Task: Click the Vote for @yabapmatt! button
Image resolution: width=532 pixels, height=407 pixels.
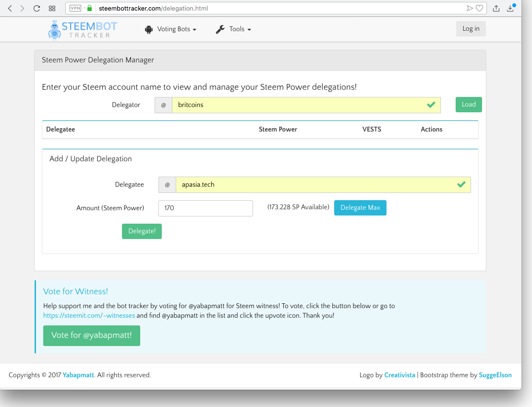Action: [92, 335]
